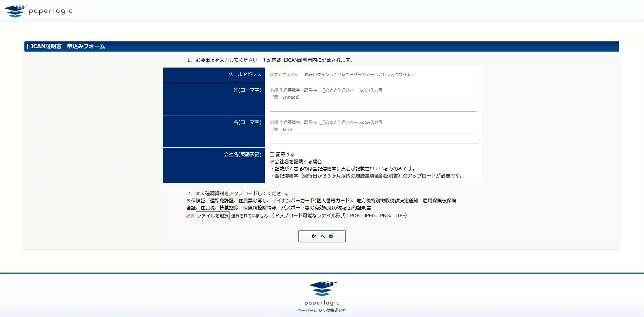Click the footer paperlogic wordmark text

click(322, 303)
